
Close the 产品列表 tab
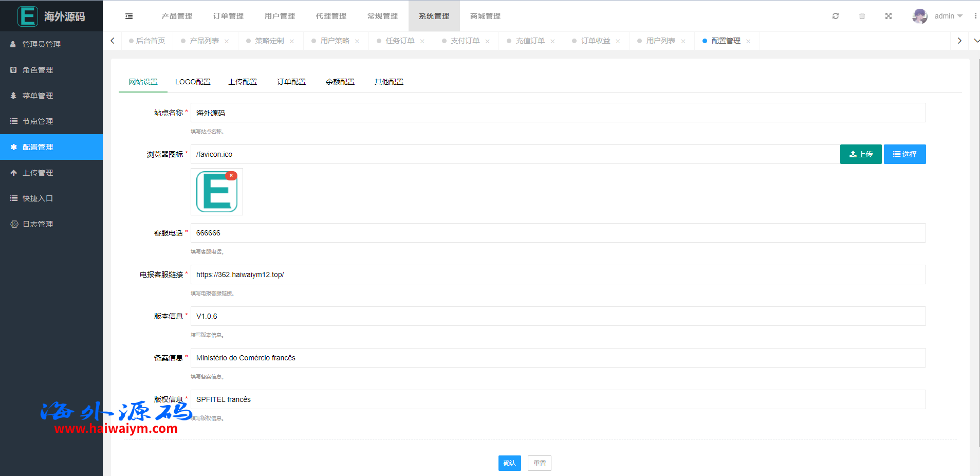coord(227,42)
